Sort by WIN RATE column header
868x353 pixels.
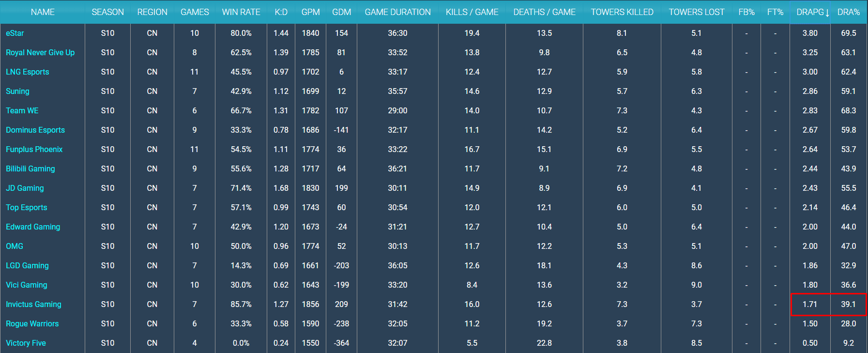pyautogui.click(x=241, y=12)
